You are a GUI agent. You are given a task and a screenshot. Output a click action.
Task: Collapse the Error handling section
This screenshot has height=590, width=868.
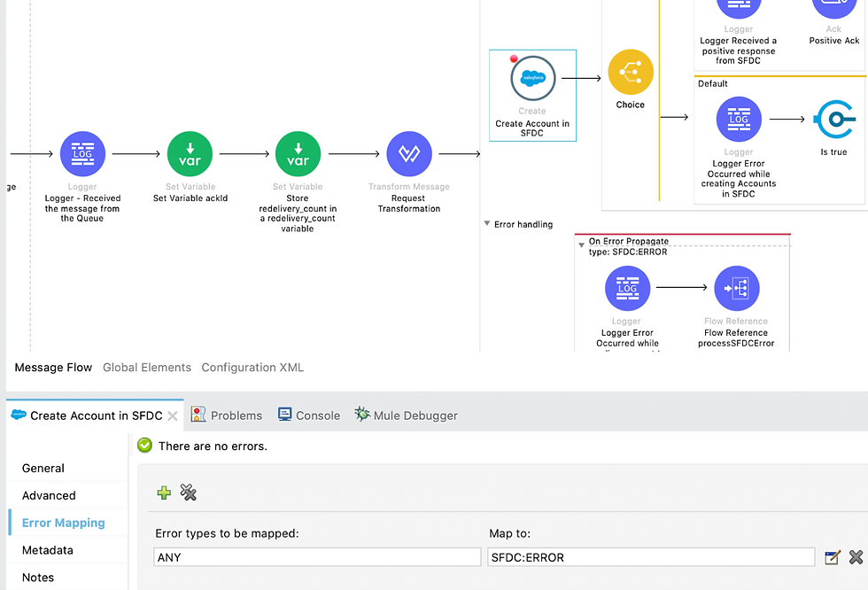tap(486, 223)
